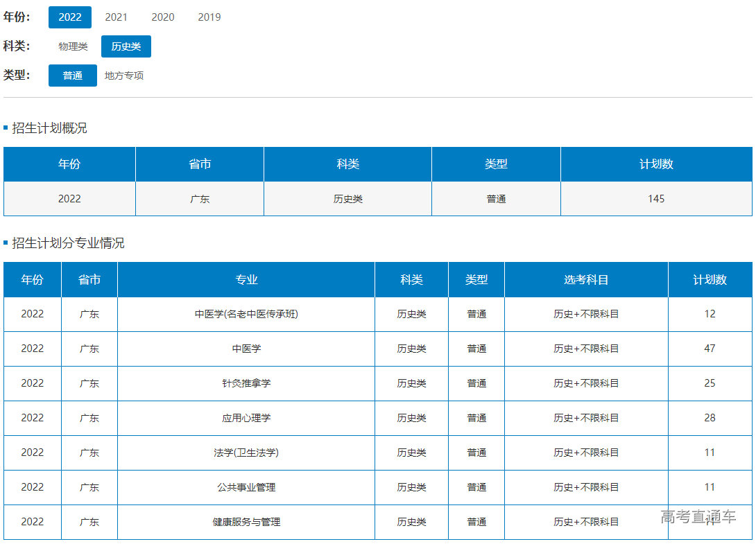
Task: Click the 健康服务与管理 major cell
Action: (x=246, y=522)
